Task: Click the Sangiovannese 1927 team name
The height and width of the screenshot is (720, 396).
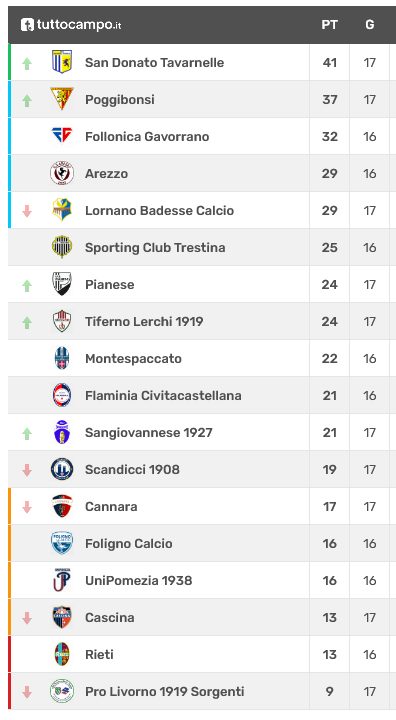Action: [149, 432]
